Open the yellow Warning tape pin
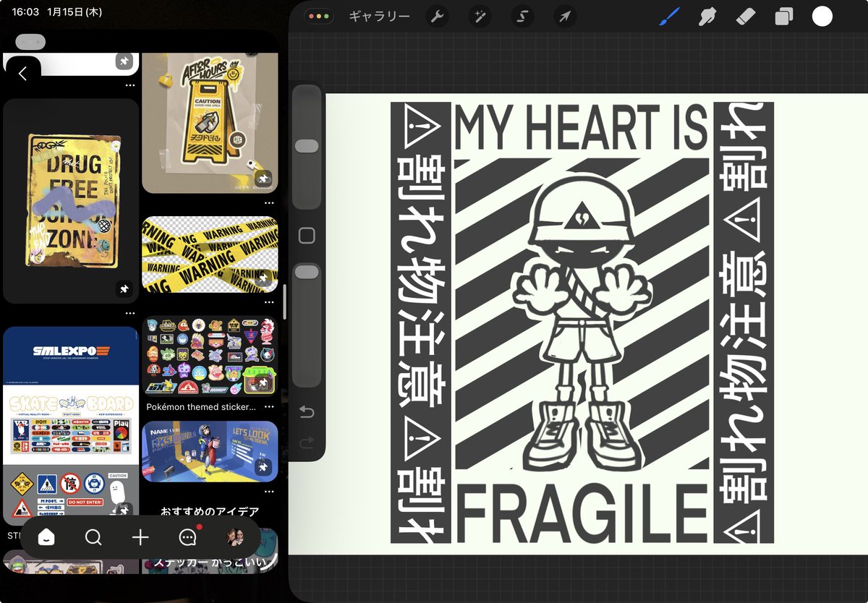Image resolution: width=868 pixels, height=603 pixels. tap(210, 255)
